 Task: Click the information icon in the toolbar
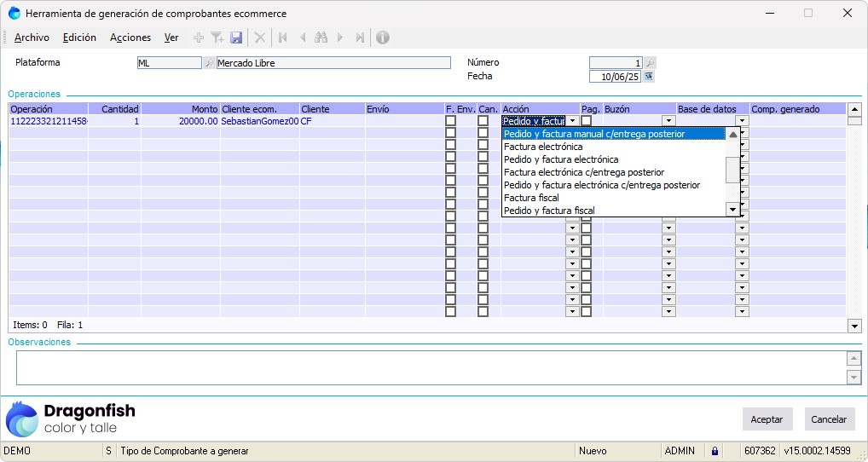pyautogui.click(x=383, y=38)
